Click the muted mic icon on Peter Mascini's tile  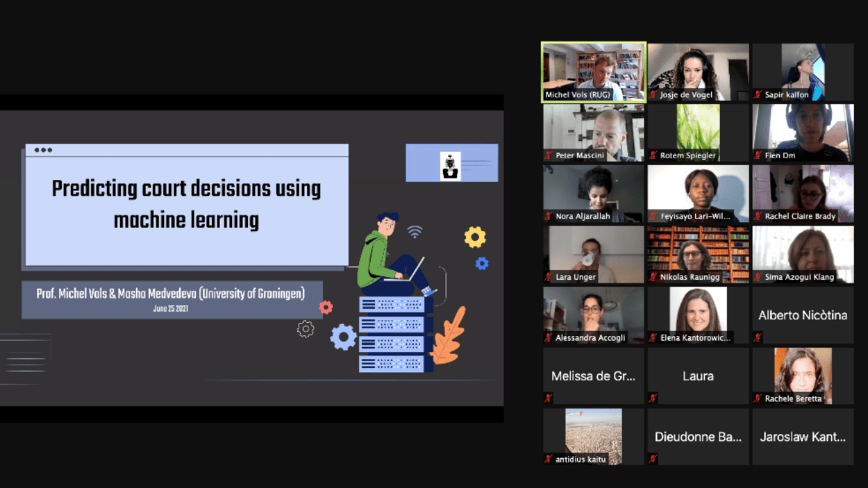549,155
